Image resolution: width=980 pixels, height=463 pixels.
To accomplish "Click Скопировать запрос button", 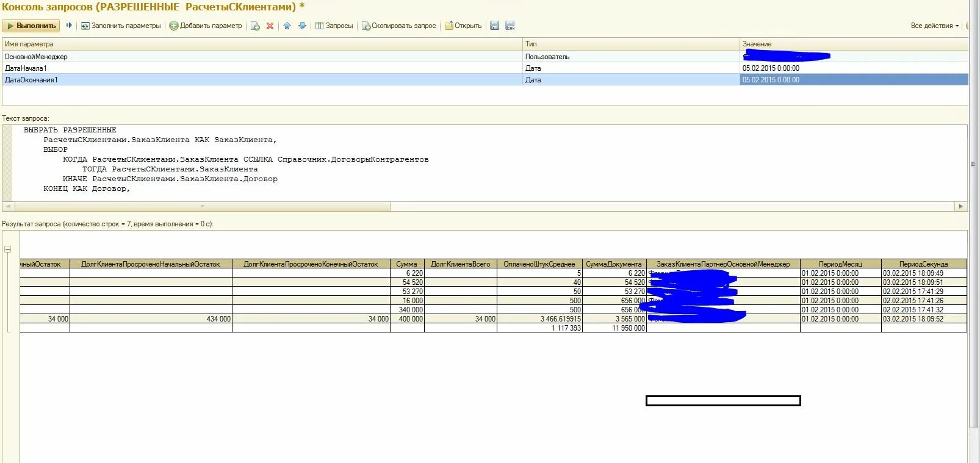I will [399, 26].
